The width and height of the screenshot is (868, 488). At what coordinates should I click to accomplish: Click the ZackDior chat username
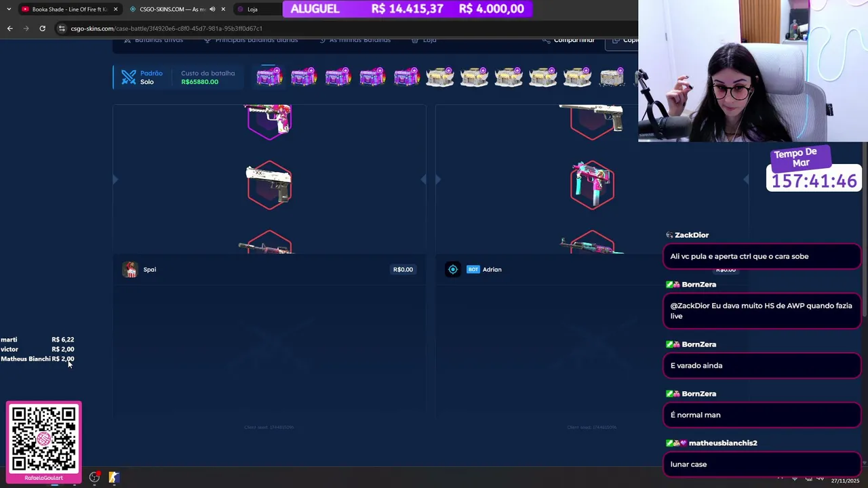coord(692,235)
